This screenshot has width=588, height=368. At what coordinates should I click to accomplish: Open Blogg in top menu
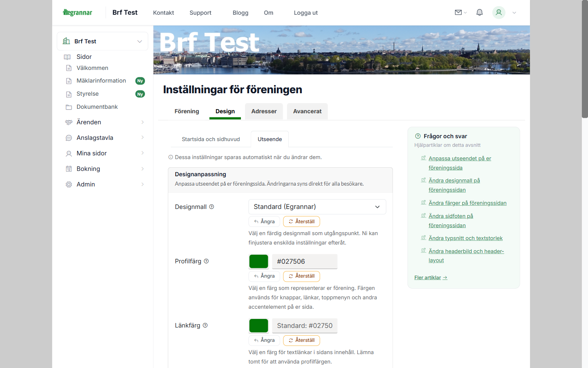coord(241,13)
